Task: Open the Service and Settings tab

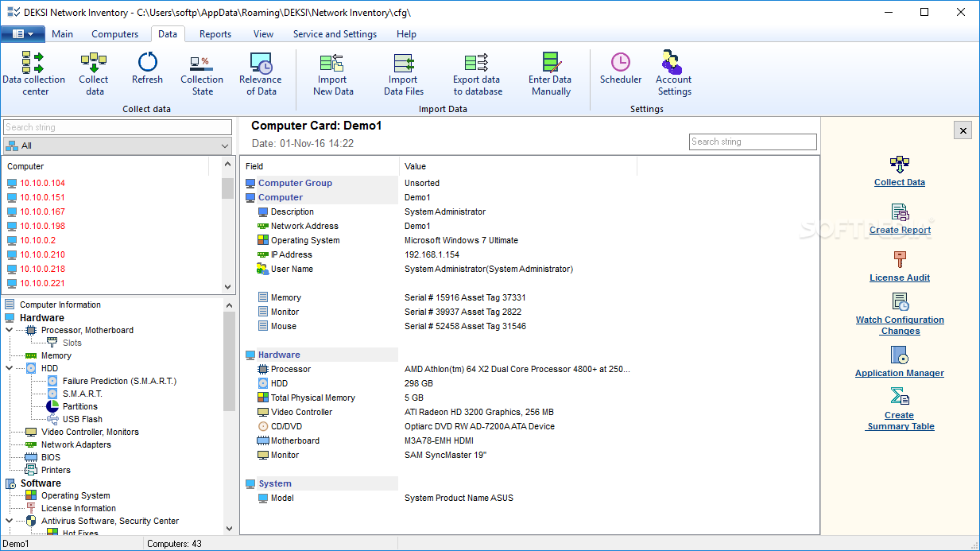Action: 335,34
